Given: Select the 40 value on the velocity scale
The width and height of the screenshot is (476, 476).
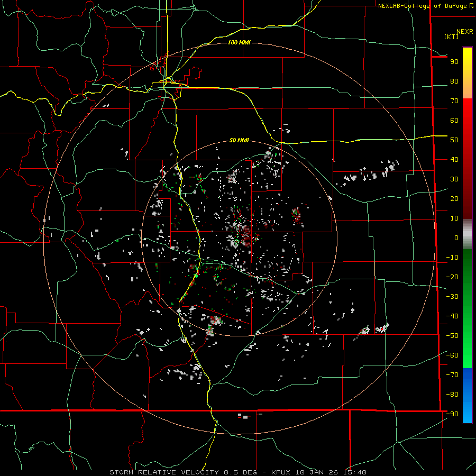Looking at the screenshot, I should (454, 160).
